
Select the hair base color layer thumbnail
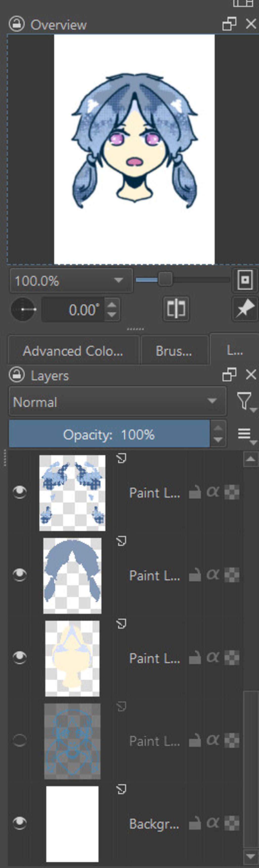click(x=72, y=575)
